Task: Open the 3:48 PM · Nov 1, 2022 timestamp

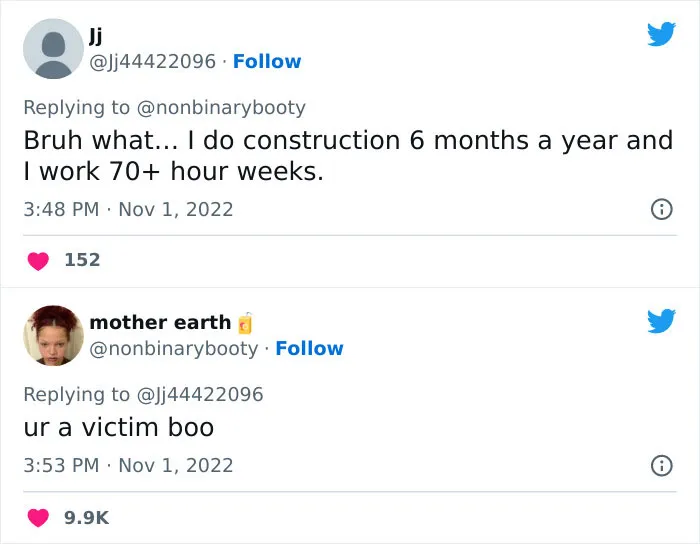Action: [x=128, y=209]
